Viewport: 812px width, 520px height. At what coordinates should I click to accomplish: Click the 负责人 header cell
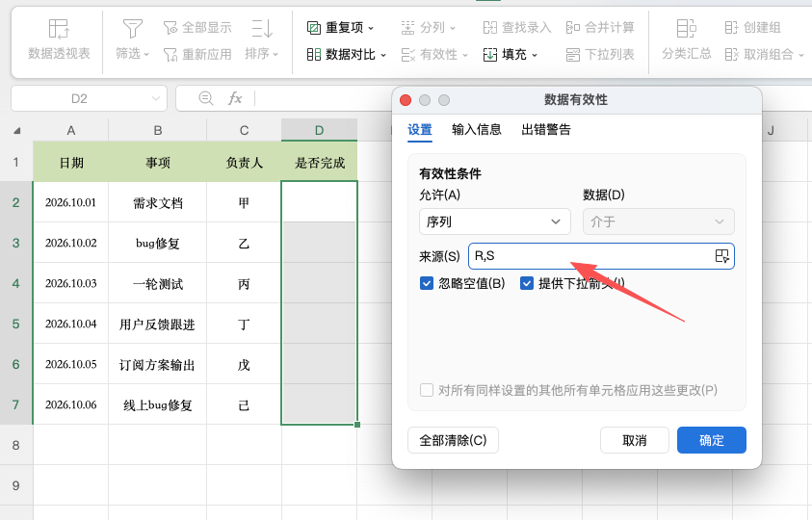point(244,163)
